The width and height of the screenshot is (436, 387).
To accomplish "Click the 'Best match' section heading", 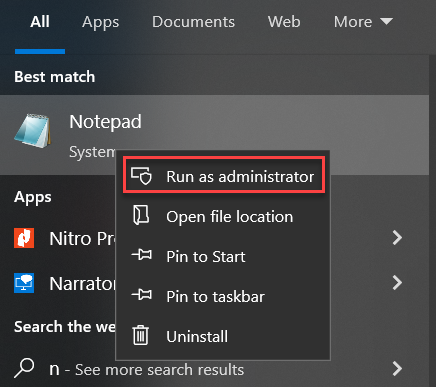I will click(x=55, y=77).
